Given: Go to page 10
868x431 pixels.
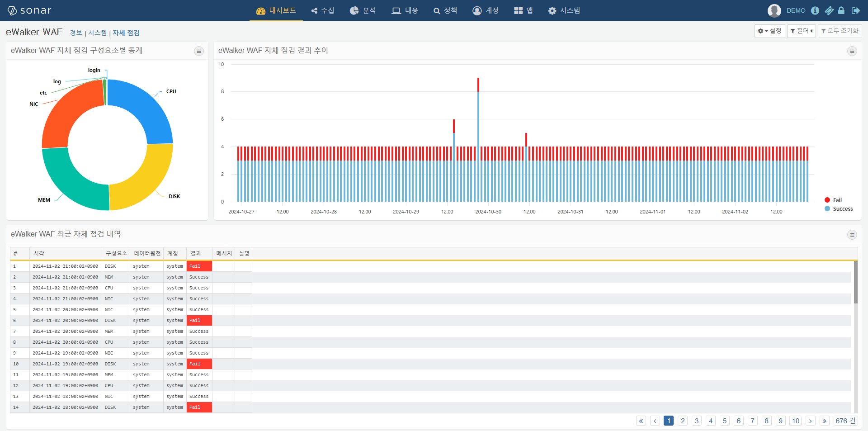Looking at the screenshot, I should coord(796,421).
